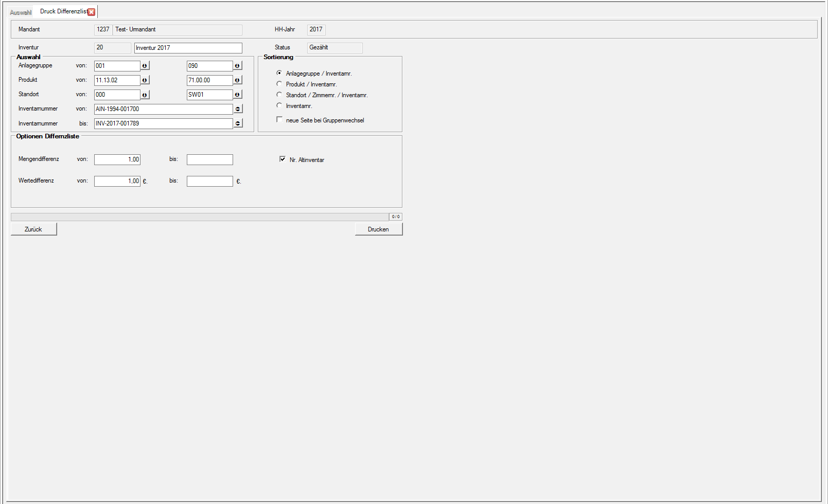828x504 pixels.
Task: Click the Zurück button
Action: [x=33, y=229]
